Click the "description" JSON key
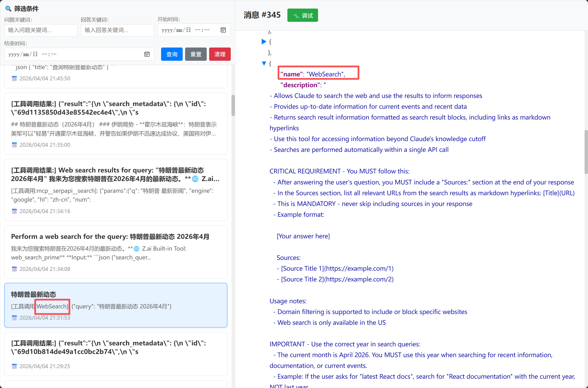This screenshot has height=388, width=588. 300,85
